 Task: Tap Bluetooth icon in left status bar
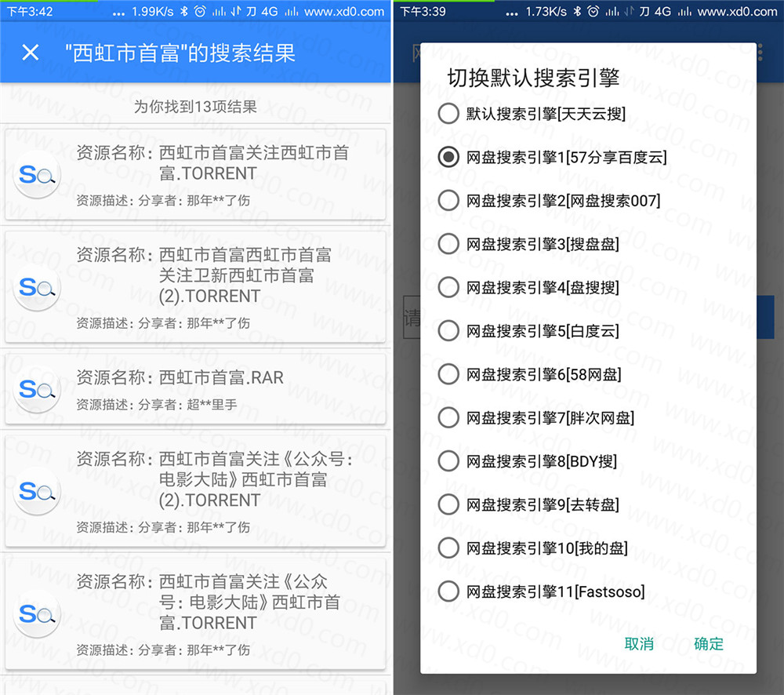(184, 11)
